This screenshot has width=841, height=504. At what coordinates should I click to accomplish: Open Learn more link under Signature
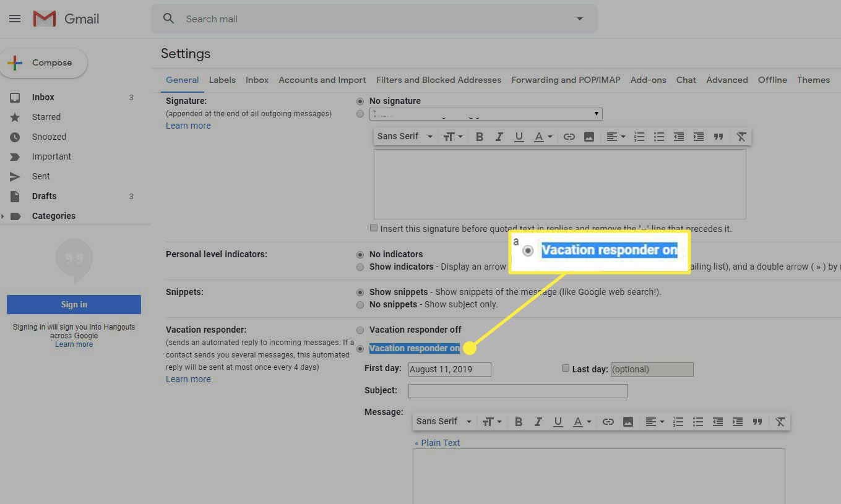point(188,126)
